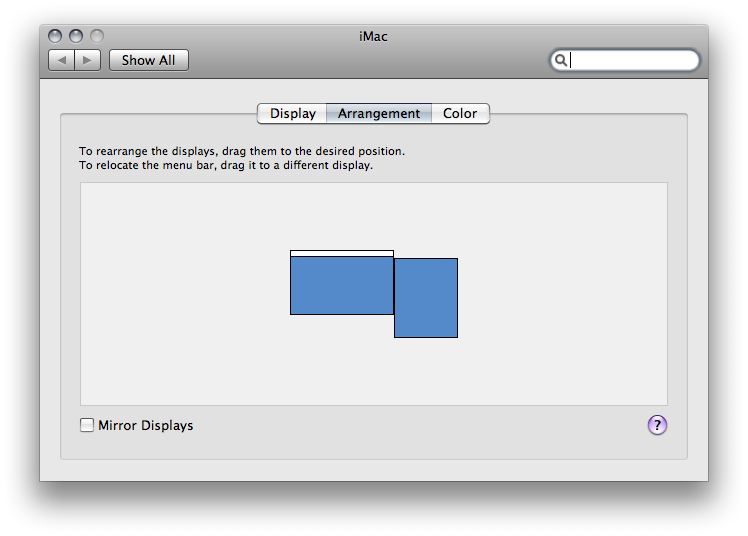Select the right display rectangle
The height and width of the screenshot is (536, 748).
point(426,298)
